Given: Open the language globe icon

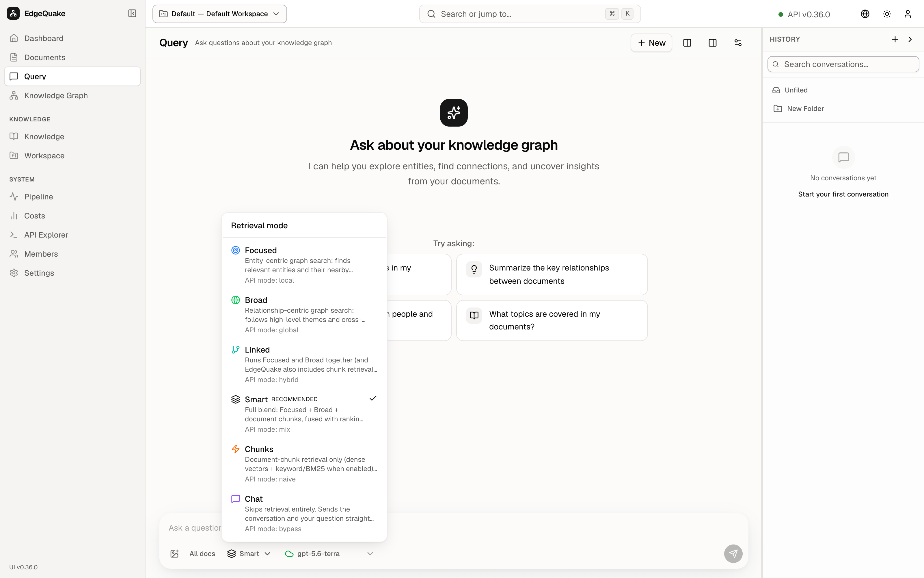Looking at the screenshot, I should pos(865,14).
